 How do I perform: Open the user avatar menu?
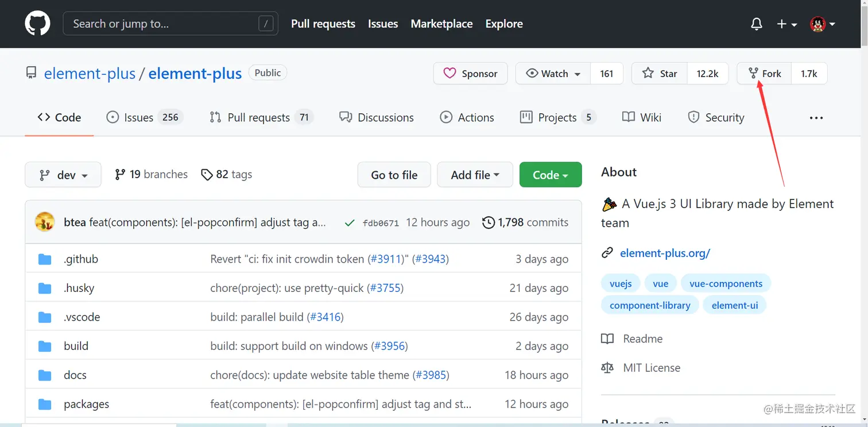click(822, 24)
